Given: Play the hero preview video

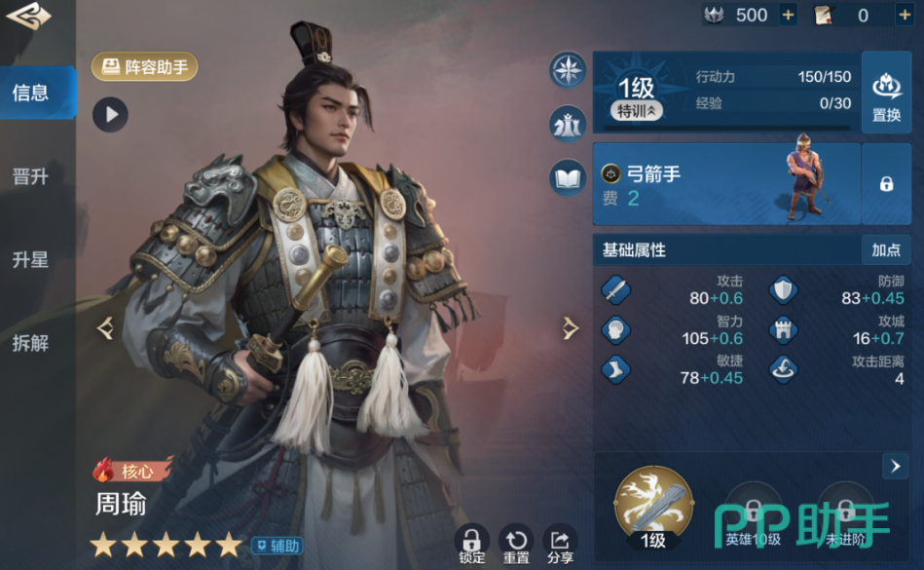Looking at the screenshot, I should (110, 114).
